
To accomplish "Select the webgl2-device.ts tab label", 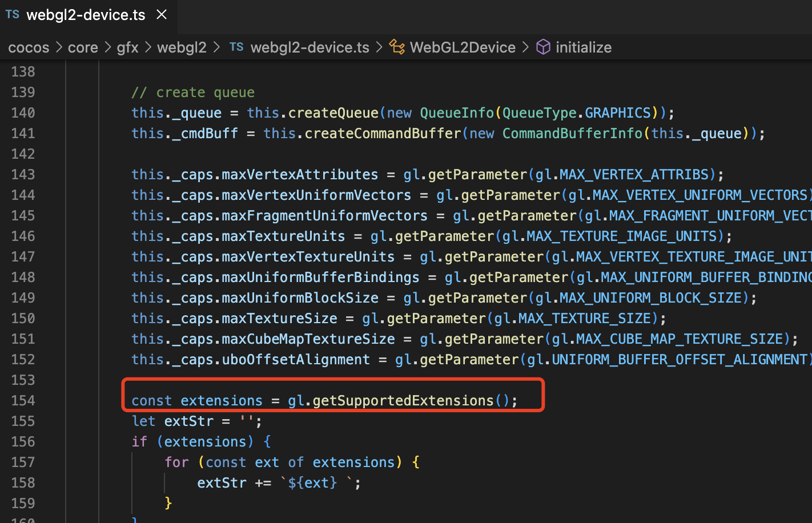I will coord(86,15).
